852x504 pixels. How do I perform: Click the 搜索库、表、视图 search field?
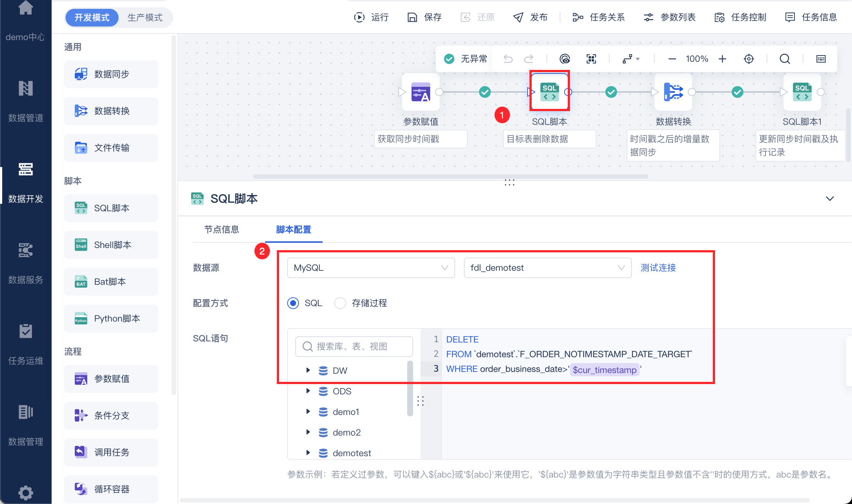[353, 346]
